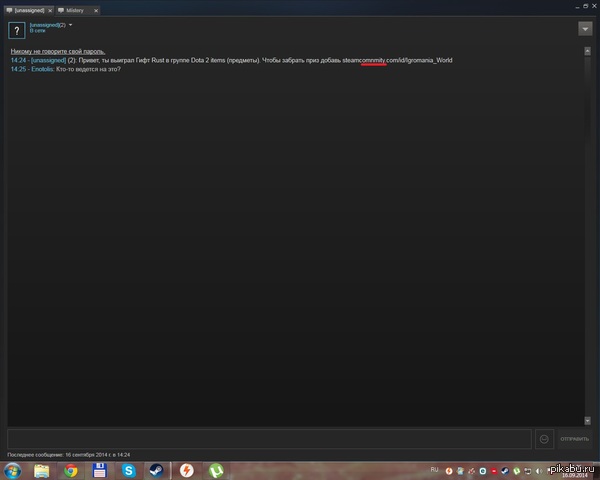
Task: Open uTorrent from the taskbar
Action: pos(215,470)
